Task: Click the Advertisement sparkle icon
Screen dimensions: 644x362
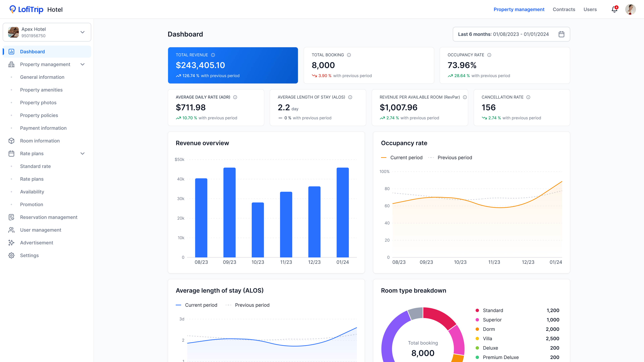Action: click(12, 243)
